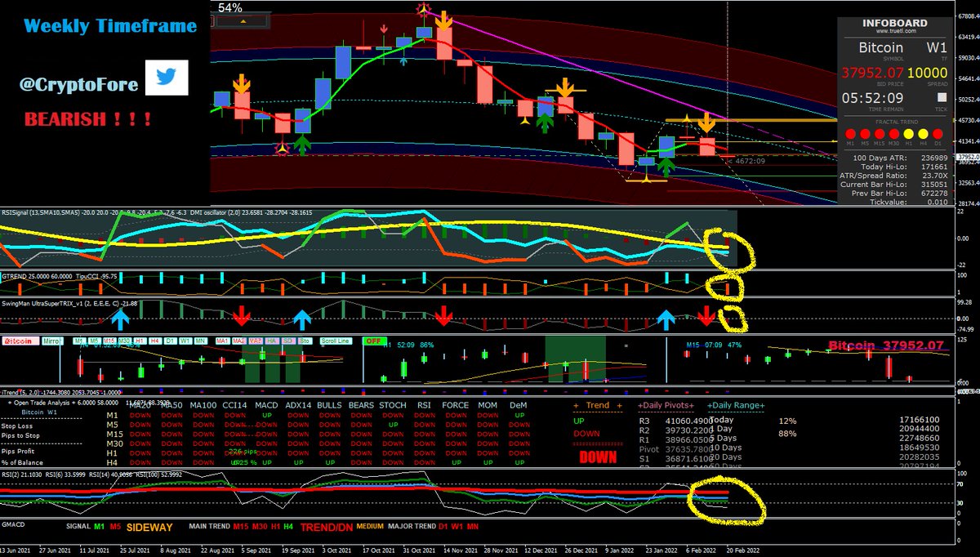980x557 pixels.
Task: Click the BULLS column header in the dashboard
Action: [329, 405]
